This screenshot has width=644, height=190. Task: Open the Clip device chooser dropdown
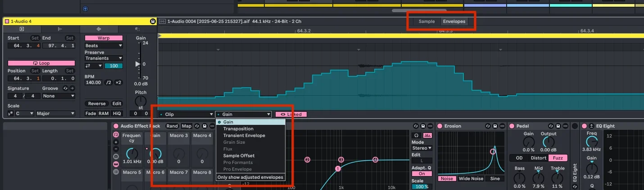tap(186, 115)
